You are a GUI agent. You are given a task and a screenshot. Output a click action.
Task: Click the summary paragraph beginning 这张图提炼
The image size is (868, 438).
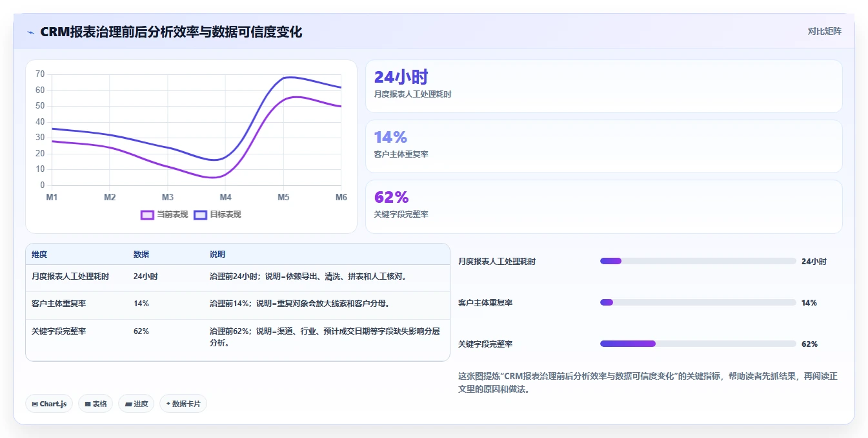[x=648, y=382]
